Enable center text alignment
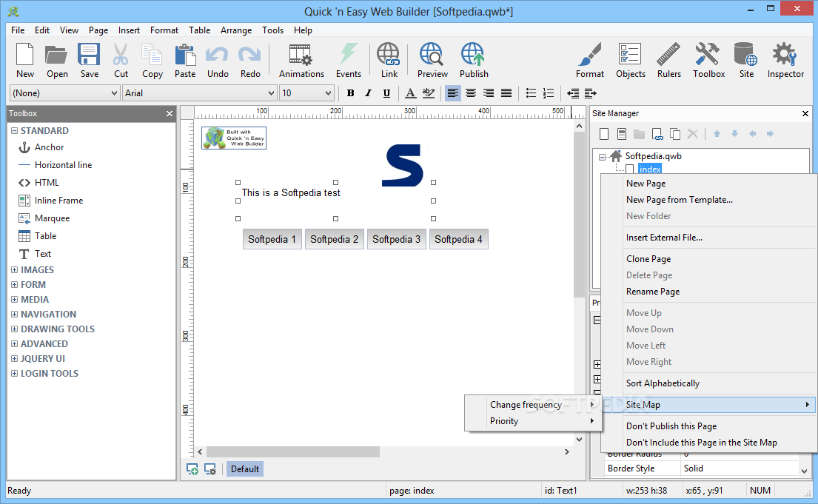The height and width of the screenshot is (504, 818). (471, 93)
